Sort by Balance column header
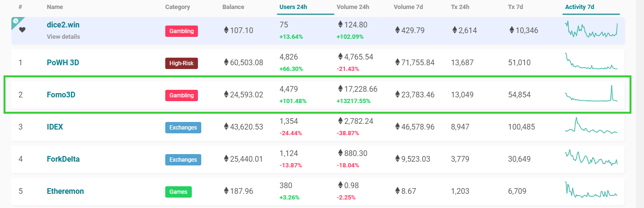Screen dimensions: 644x208 [x=233, y=7]
